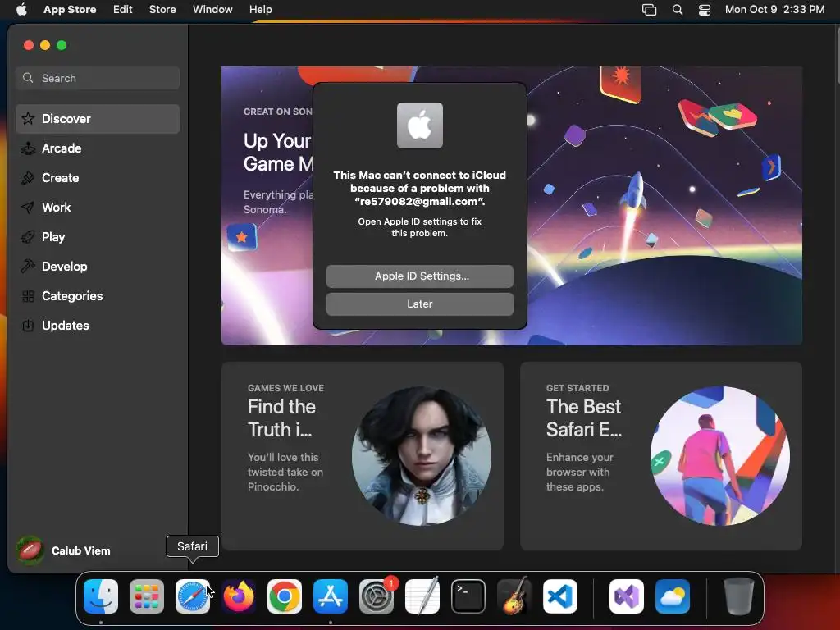Go to the Work category
This screenshot has height=630, width=840.
(x=98, y=208)
